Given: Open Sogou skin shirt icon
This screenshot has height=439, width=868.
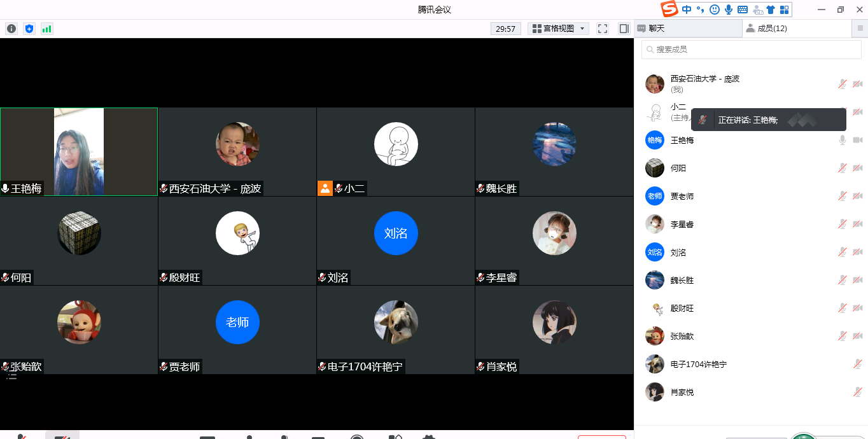Looking at the screenshot, I should click(771, 10).
